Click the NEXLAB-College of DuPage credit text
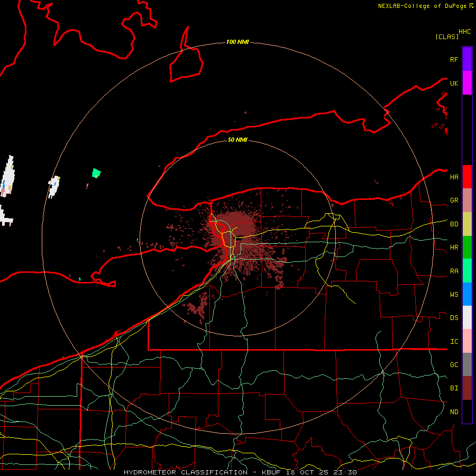The image size is (476, 476). click(x=422, y=6)
